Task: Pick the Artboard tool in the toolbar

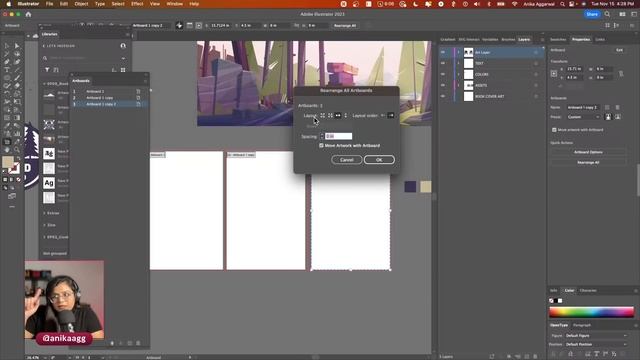Action: point(7,142)
